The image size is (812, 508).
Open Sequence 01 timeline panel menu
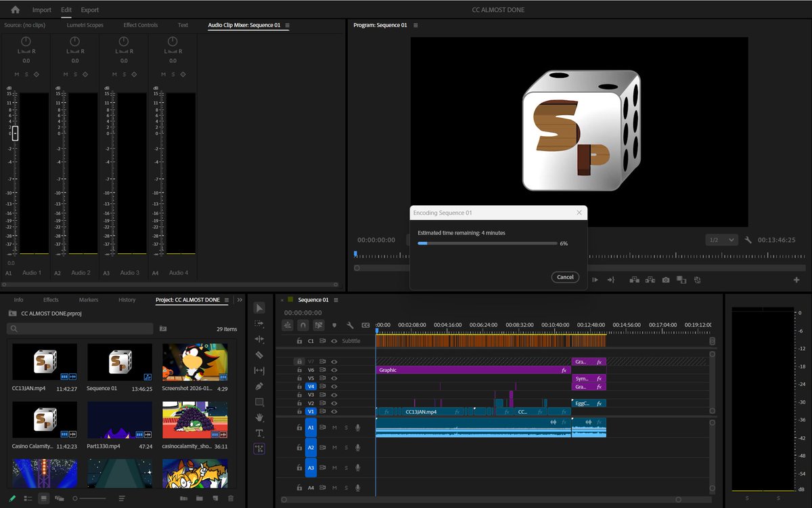point(336,300)
